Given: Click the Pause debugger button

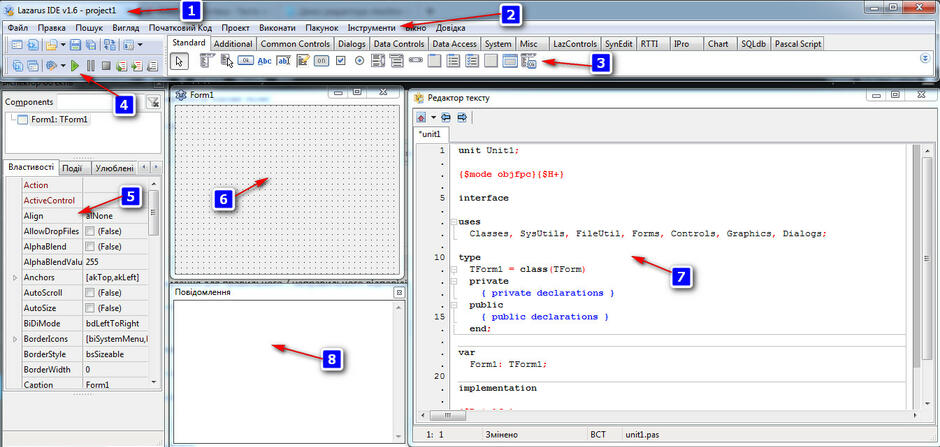Looking at the screenshot, I should pos(91,65).
